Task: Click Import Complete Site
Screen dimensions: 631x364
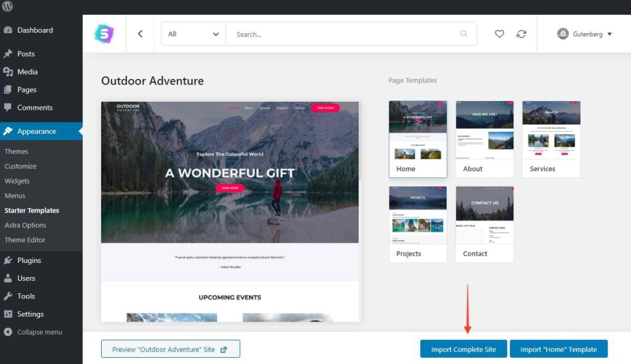Action: click(463, 349)
